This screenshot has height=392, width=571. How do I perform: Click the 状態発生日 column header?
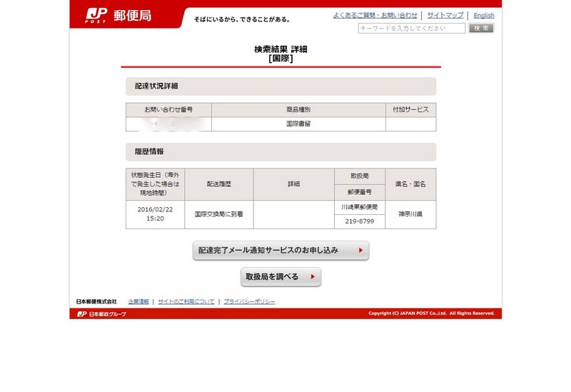pos(155,184)
